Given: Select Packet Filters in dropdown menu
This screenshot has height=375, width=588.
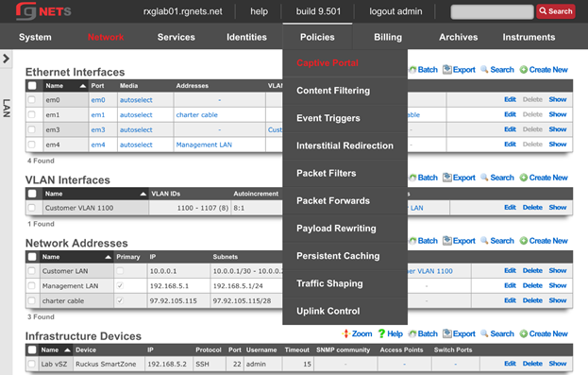Looking at the screenshot, I should point(327,173).
